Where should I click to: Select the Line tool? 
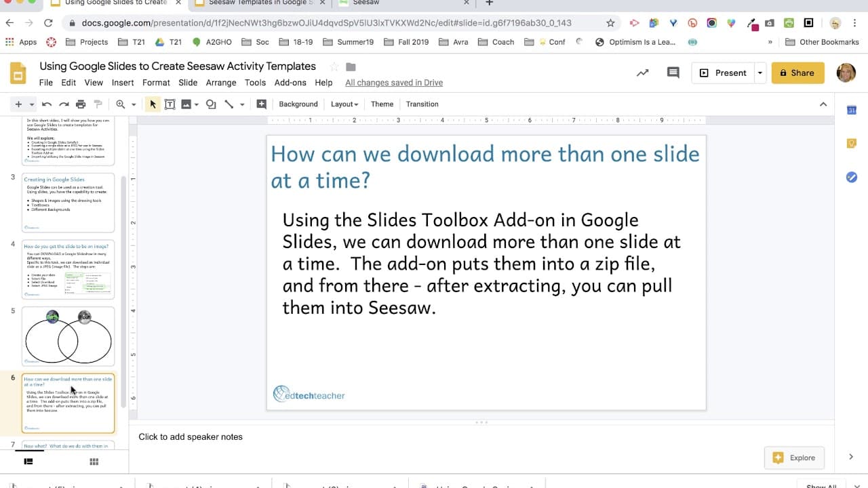(x=229, y=104)
